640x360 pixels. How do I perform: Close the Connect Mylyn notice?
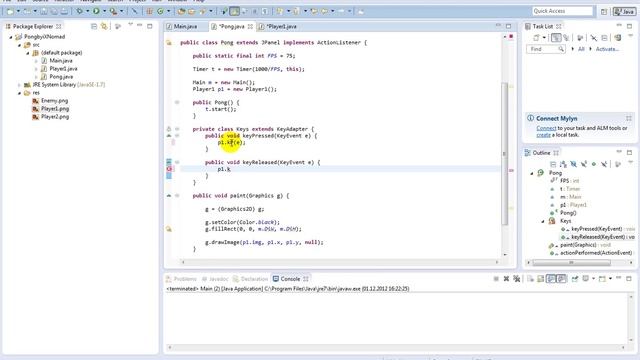[629, 118]
